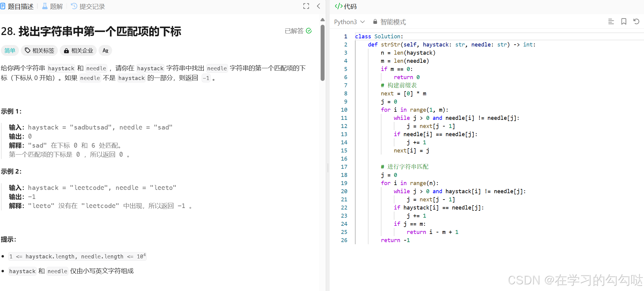Open the problem full-screen view icon
This screenshot has width=644, height=291.
click(x=306, y=6)
